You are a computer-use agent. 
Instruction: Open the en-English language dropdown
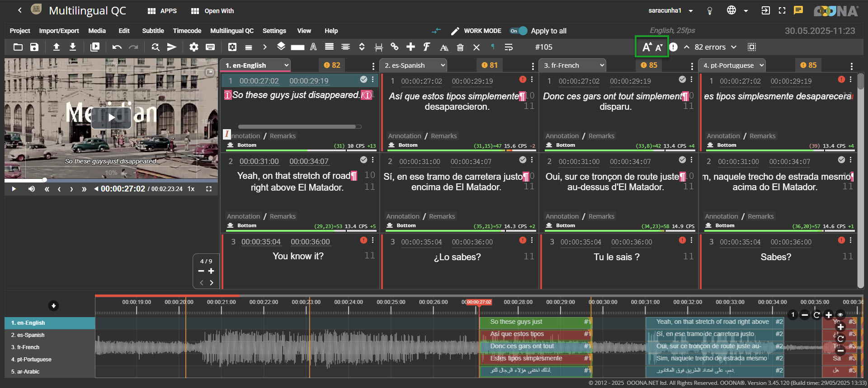(257, 65)
